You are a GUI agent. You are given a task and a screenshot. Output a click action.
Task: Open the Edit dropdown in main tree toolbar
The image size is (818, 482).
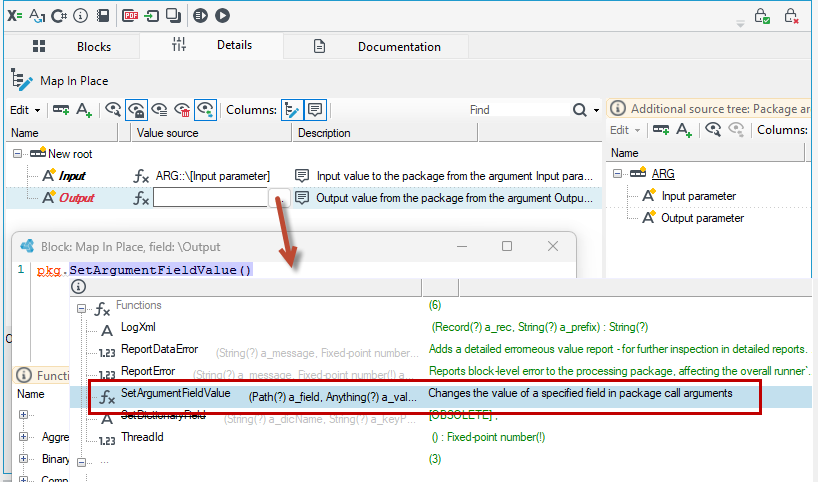tap(25, 110)
